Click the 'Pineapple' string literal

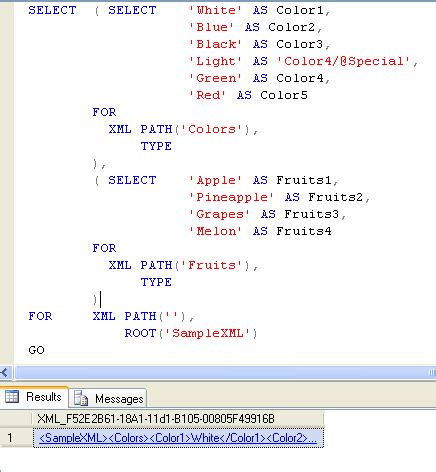[231, 197]
